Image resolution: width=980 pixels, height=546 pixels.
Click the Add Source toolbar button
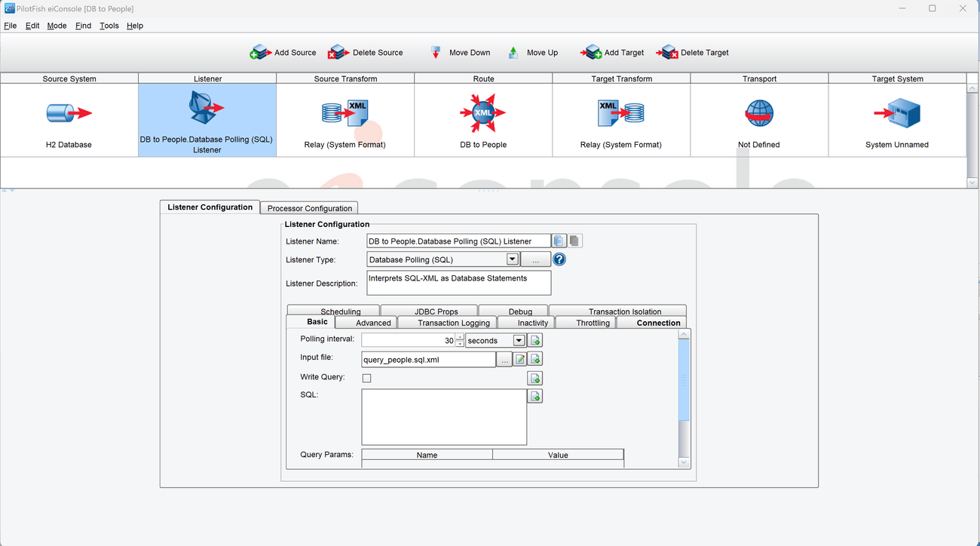coord(283,53)
